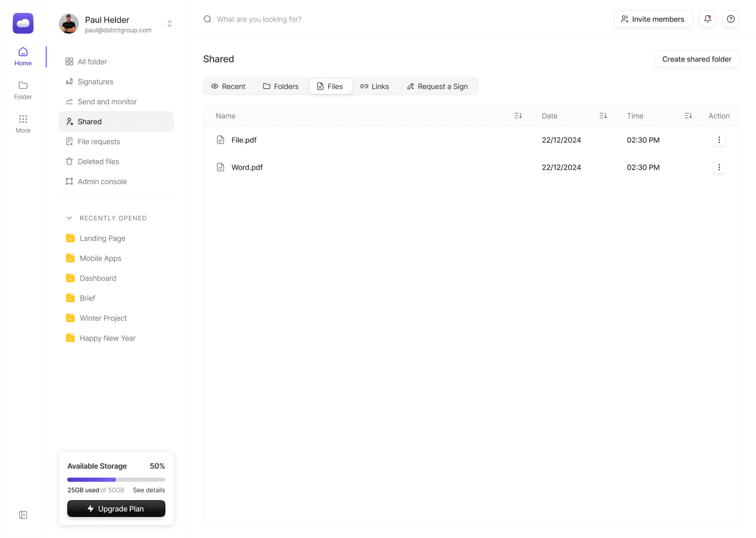Image resolution: width=756 pixels, height=538 pixels.
Task: Open the actions menu for Word.pdf
Action: (x=719, y=167)
